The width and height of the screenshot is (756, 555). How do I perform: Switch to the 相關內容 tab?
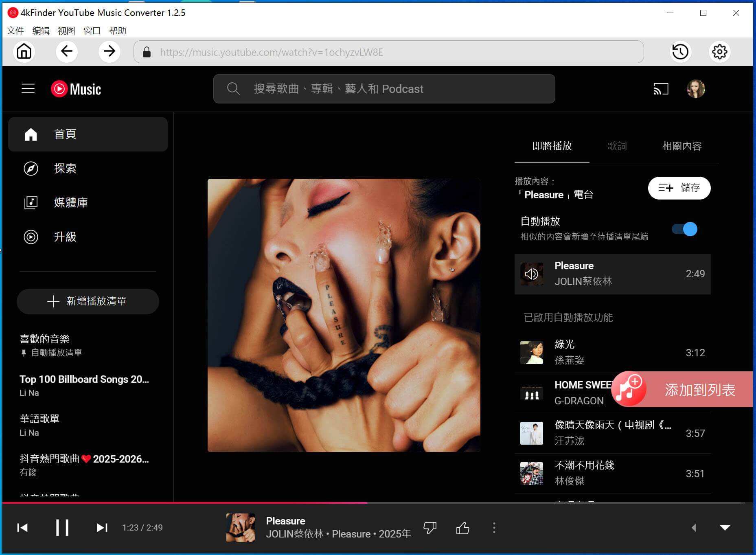[x=682, y=146]
